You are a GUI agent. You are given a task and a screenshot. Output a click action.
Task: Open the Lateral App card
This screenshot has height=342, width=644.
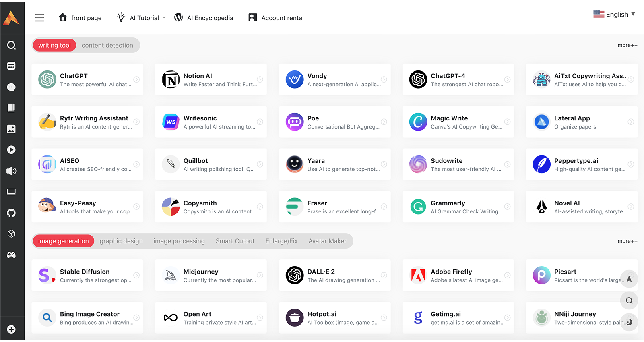tap(582, 122)
